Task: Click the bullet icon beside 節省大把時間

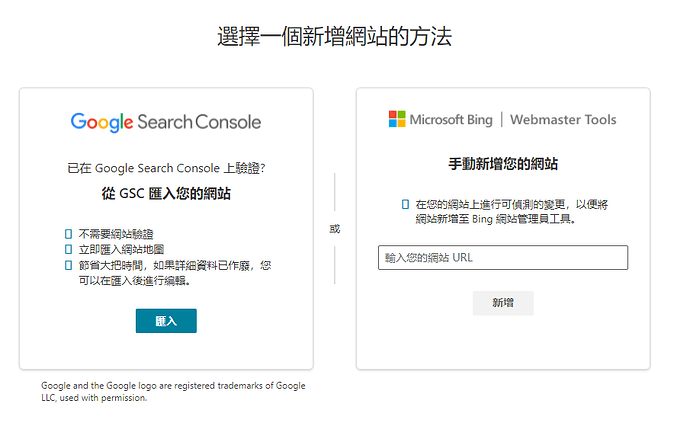Action: (68, 265)
